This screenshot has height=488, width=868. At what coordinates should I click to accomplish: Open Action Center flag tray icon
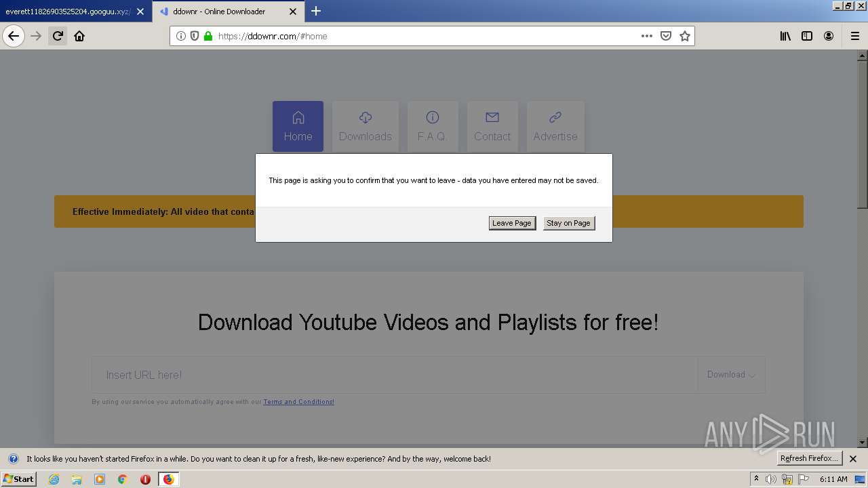tap(804, 479)
